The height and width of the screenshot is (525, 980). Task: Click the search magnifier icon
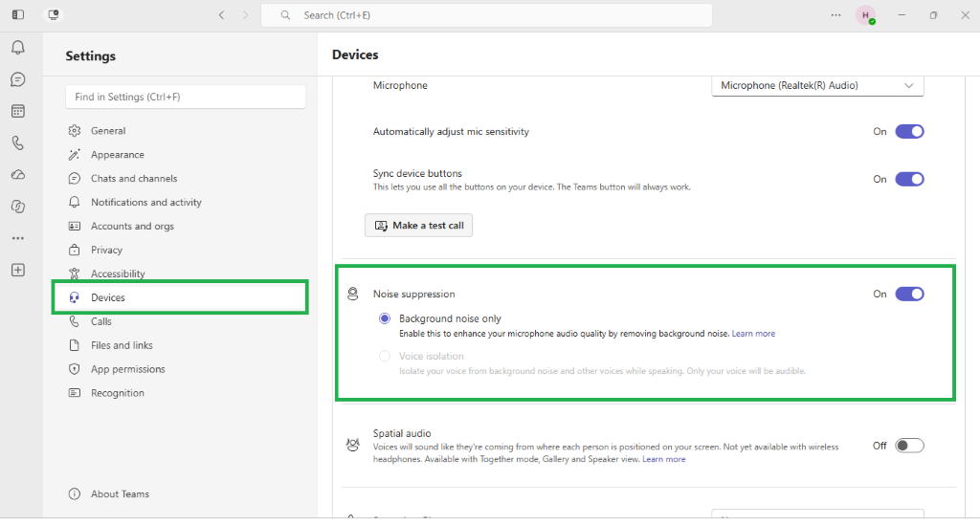(x=285, y=15)
